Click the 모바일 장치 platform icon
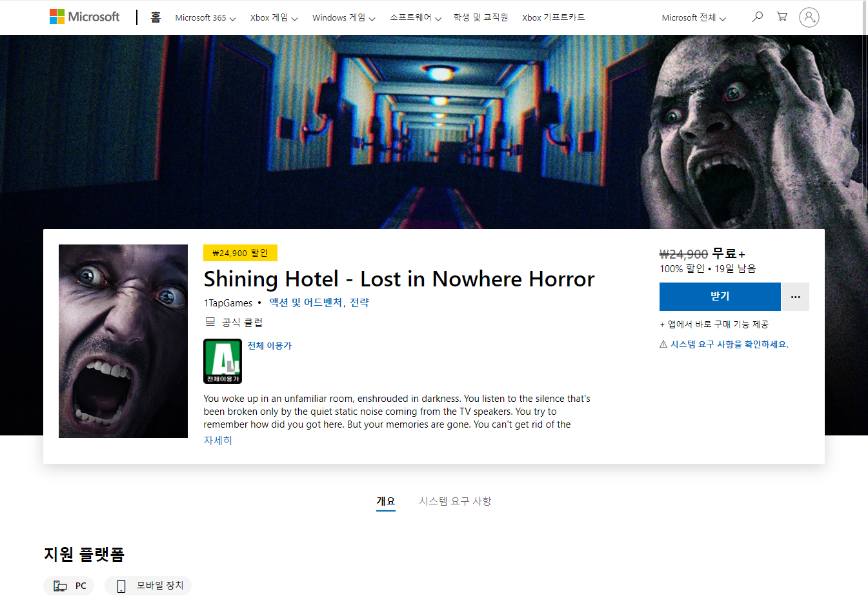868x607 pixels. click(121, 586)
